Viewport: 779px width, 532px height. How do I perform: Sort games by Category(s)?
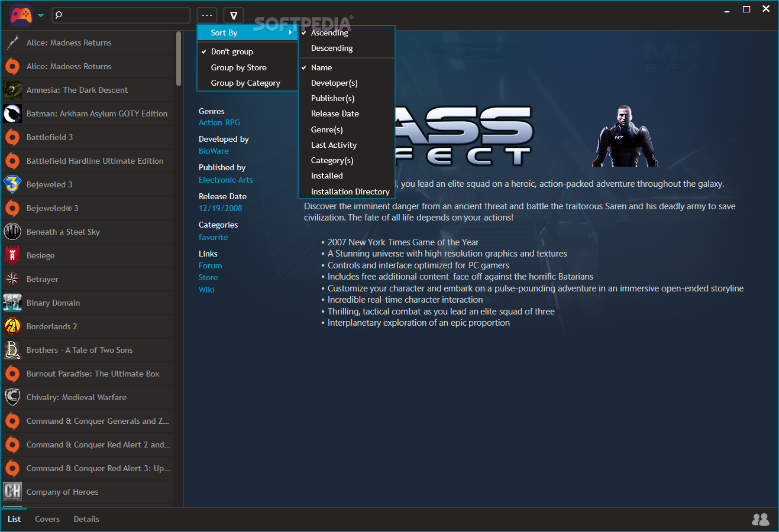(347, 160)
